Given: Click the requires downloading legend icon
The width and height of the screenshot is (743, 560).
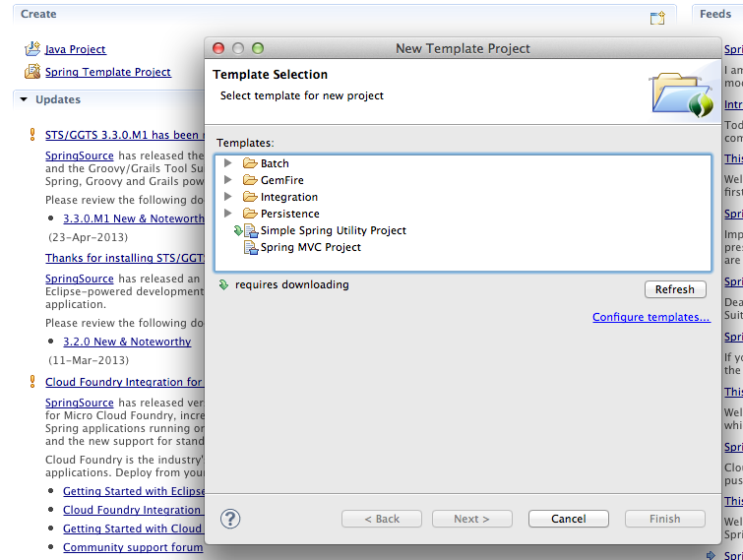Looking at the screenshot, I should (223, 284).
